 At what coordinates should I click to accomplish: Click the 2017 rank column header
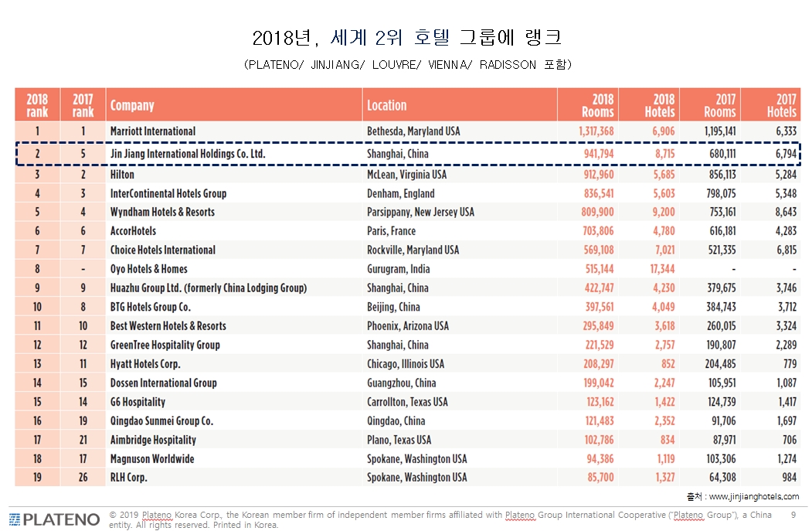(x=83, y=105)
